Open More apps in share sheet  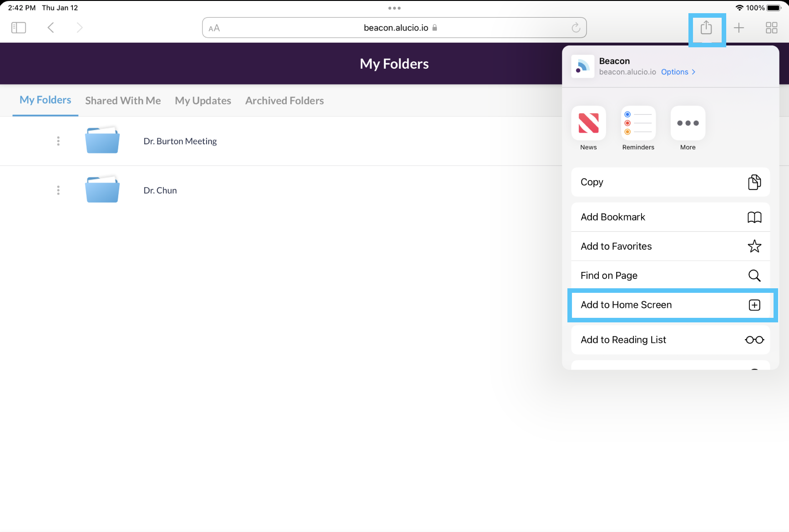[x=688, y=123]
